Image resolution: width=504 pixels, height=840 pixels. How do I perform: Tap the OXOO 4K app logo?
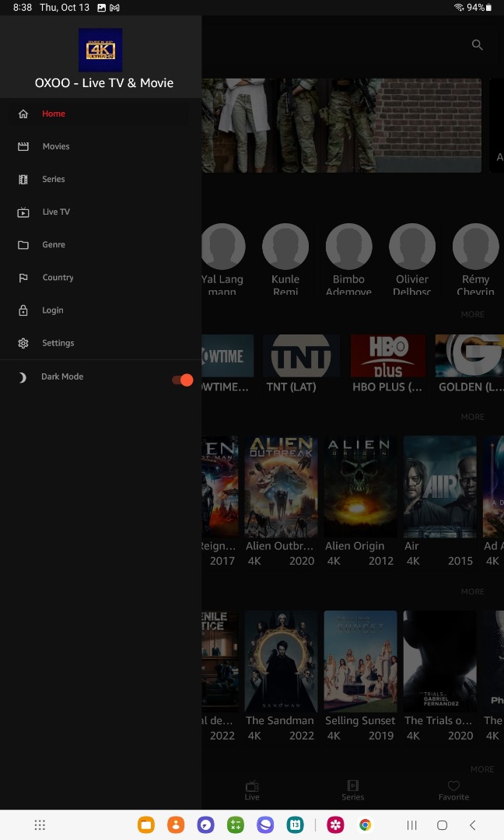point(100,50)
